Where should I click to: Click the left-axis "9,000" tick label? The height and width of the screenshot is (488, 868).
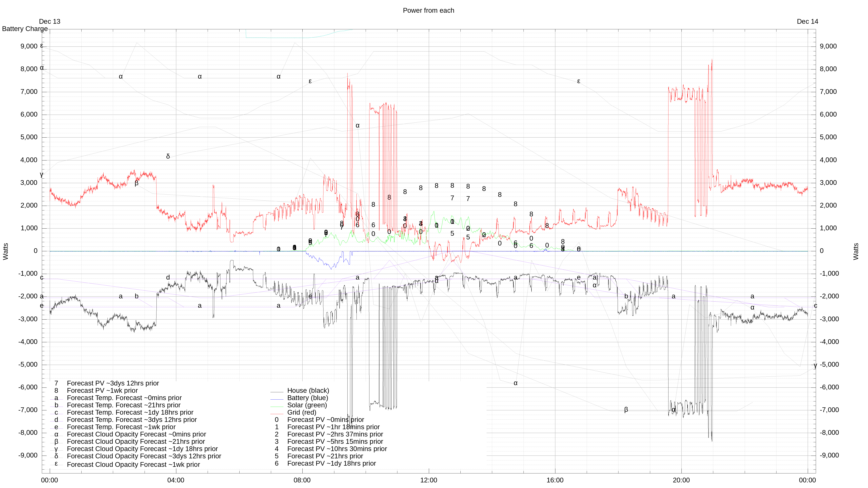coord(29,46)
